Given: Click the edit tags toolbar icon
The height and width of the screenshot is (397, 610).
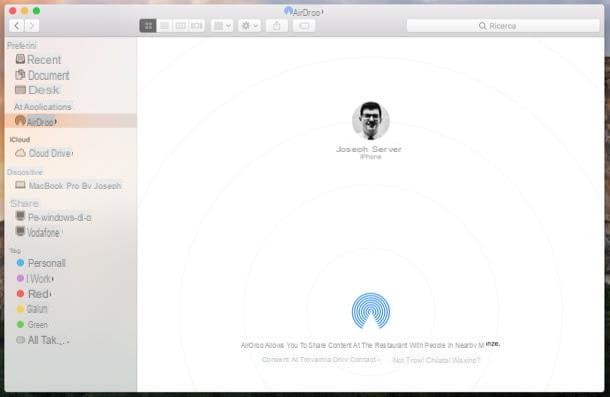Looking at the screenshot, I should pyautogui.click(x=304, y=26).
